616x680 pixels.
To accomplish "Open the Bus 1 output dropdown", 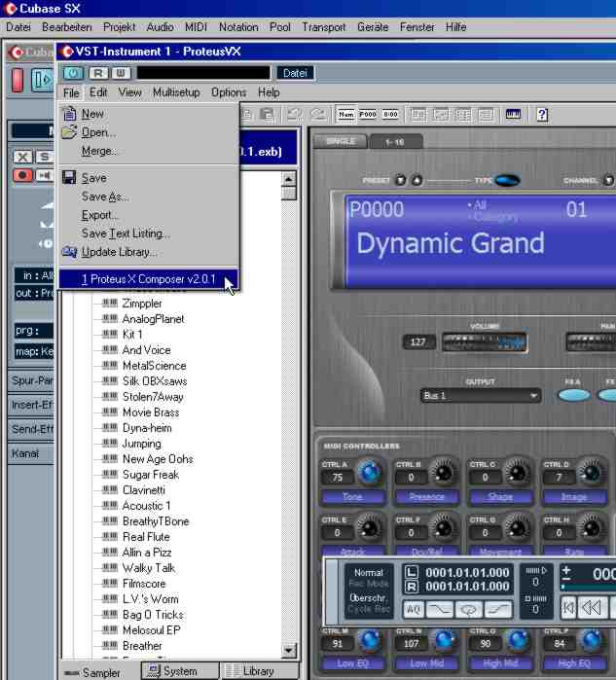I will point(481,396).
